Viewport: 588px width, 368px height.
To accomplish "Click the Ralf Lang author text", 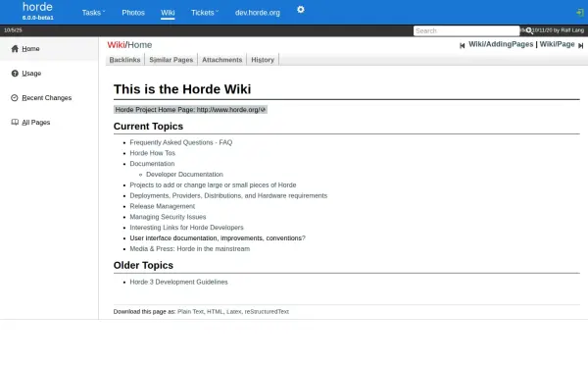I will tap(572, 30).
